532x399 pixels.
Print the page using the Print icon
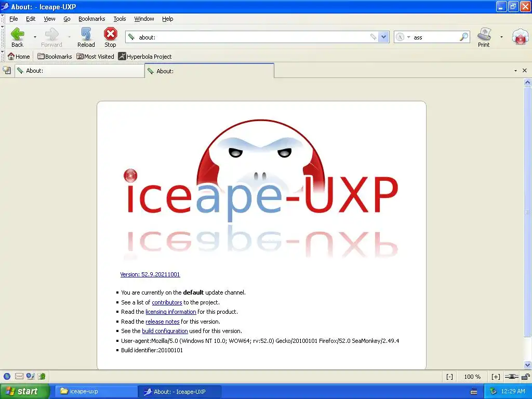tap(484, 37)
